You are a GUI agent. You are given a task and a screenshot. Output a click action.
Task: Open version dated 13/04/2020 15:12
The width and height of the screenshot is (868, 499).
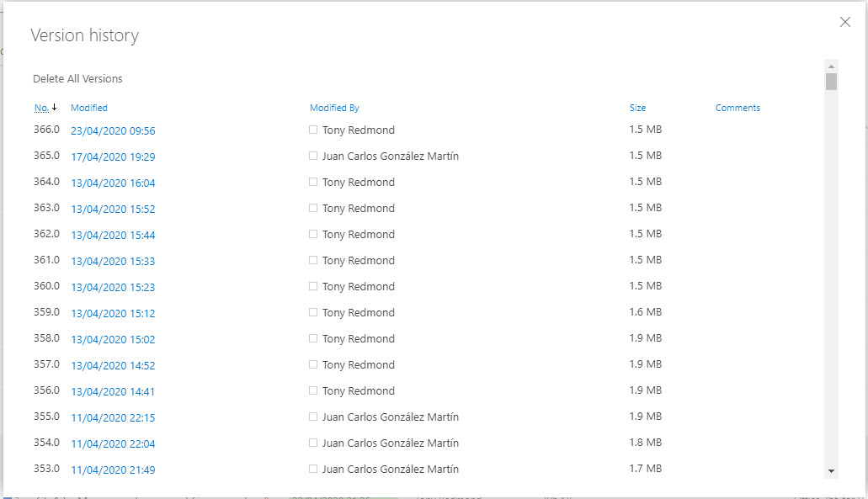pyautogui.click(x=113, y=314)
